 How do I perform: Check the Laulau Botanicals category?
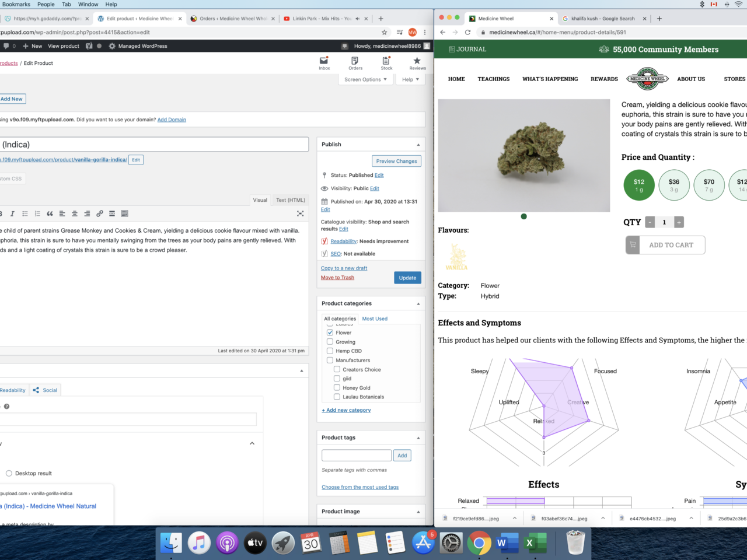(337, 397)
